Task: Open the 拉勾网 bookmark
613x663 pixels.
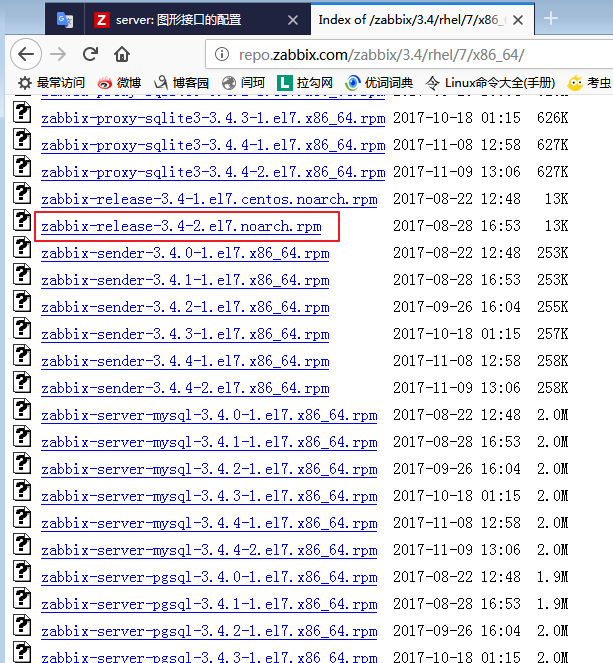Action: pos(305,83)
